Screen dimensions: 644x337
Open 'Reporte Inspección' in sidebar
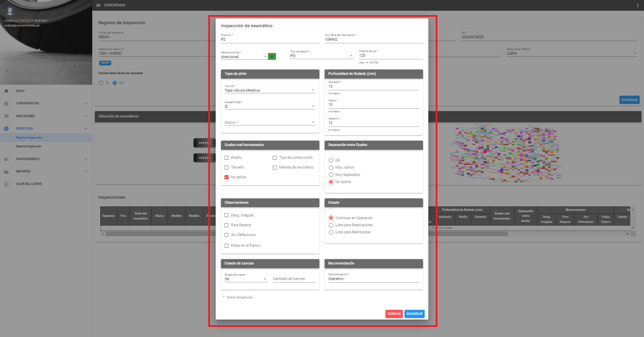(x=29, y=146)
